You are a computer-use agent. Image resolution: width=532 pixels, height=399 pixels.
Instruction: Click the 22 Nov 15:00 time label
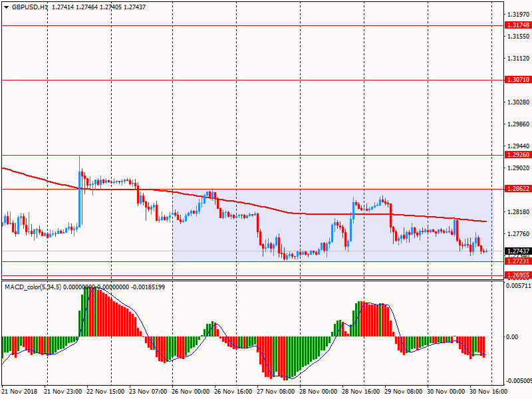(106, 391)
